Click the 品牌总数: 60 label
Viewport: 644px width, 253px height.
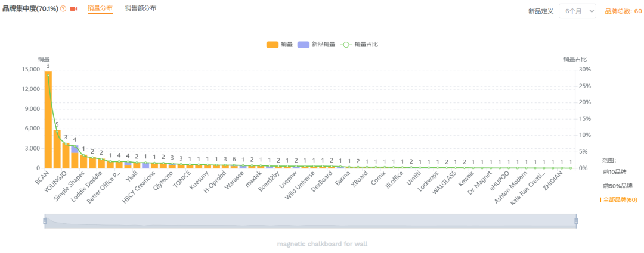623,11
